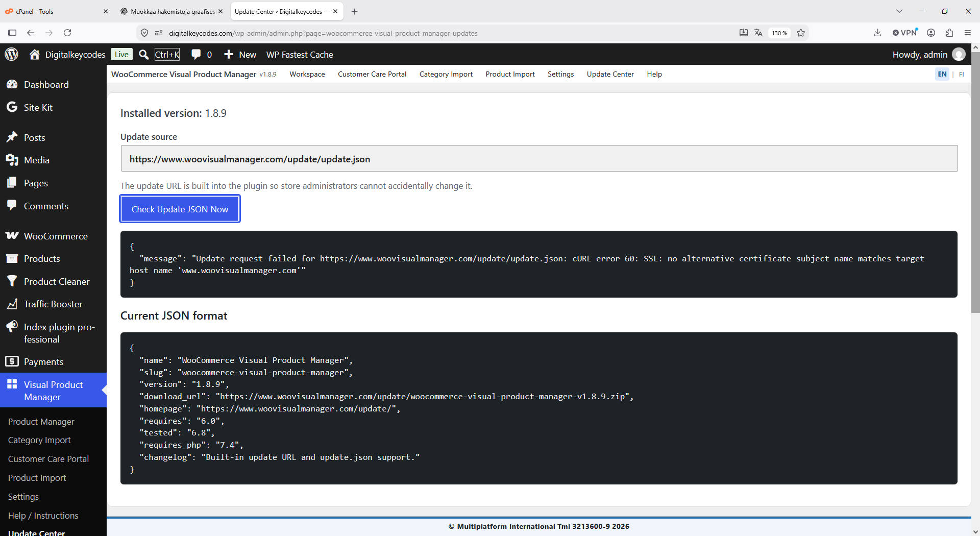This screenshot has height=536, width=980.
Task: Click the Pages icon in sidebar
Action: point(12,183)
